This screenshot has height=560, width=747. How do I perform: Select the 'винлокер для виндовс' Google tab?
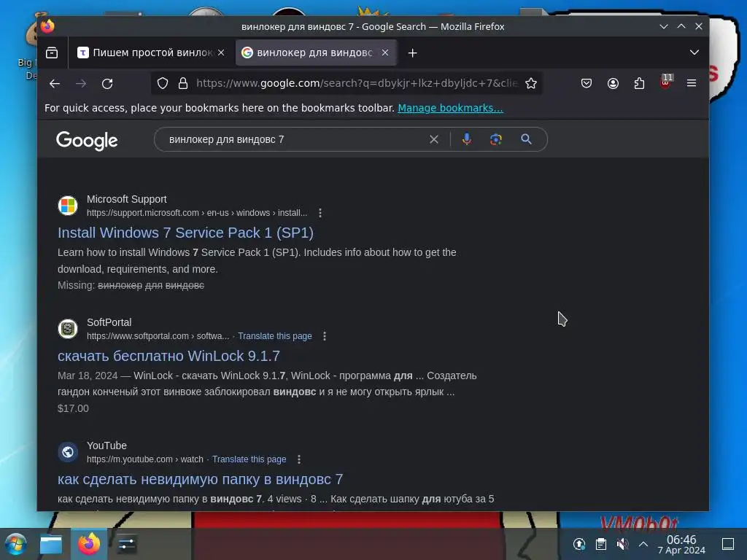[x=315, y=52]
